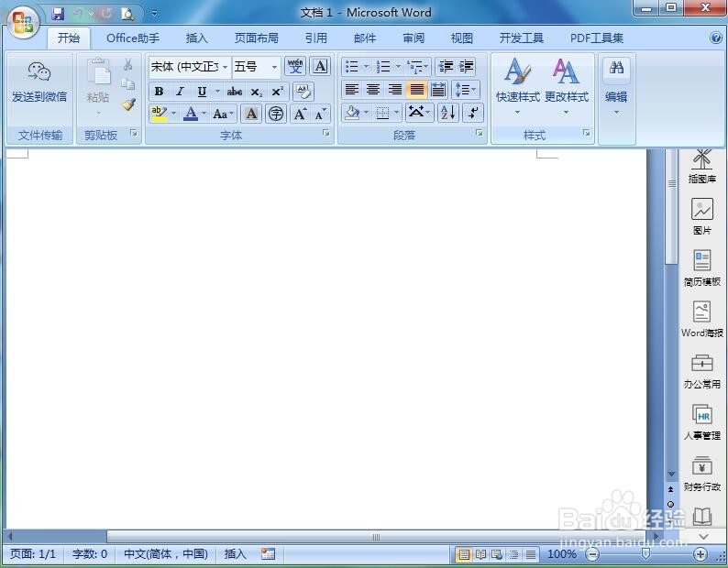Screen dimensions: 728x568
Task: Toggle character shading A button
Action: tap(251, 114)
